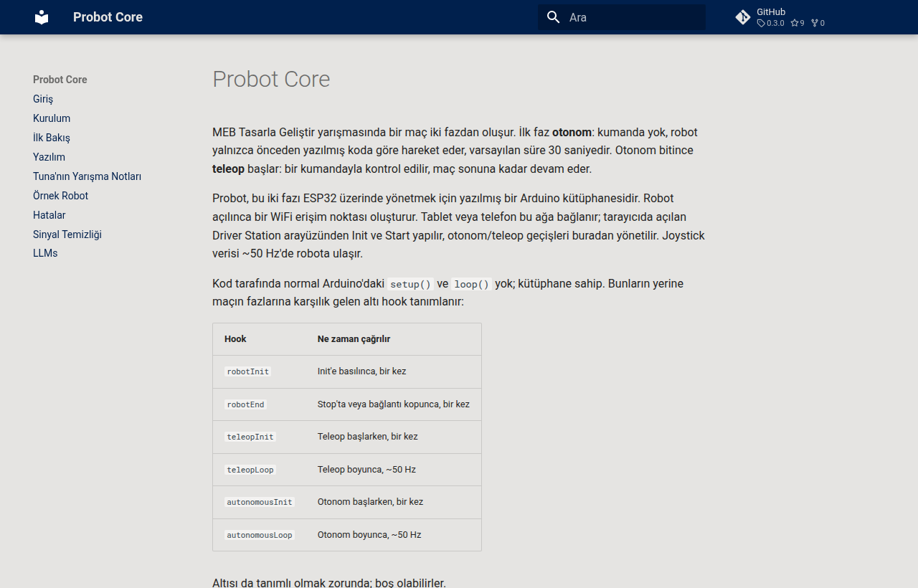Click the Probot Core header title
The height and width of the screenshot is (588, 918).
108,17
